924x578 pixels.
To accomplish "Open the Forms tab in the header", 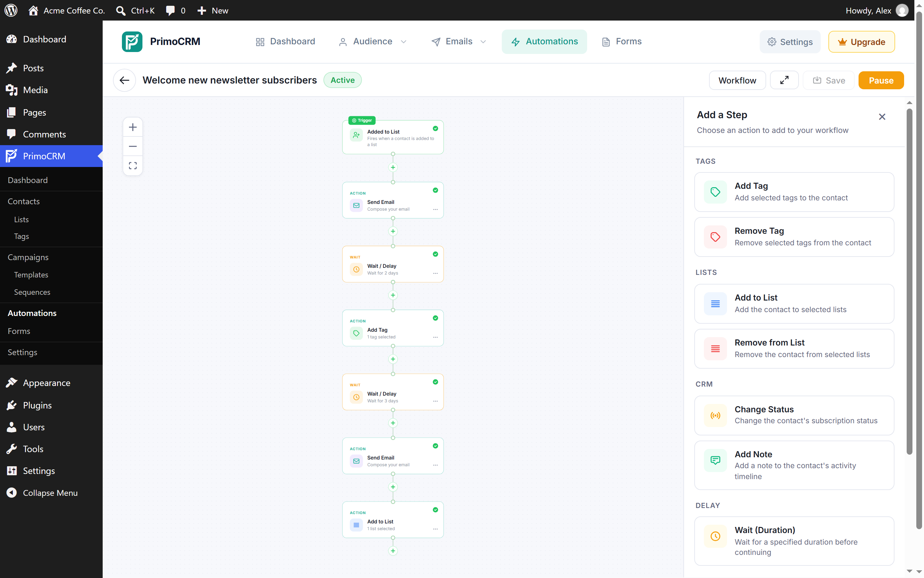I will click(621, 41).
